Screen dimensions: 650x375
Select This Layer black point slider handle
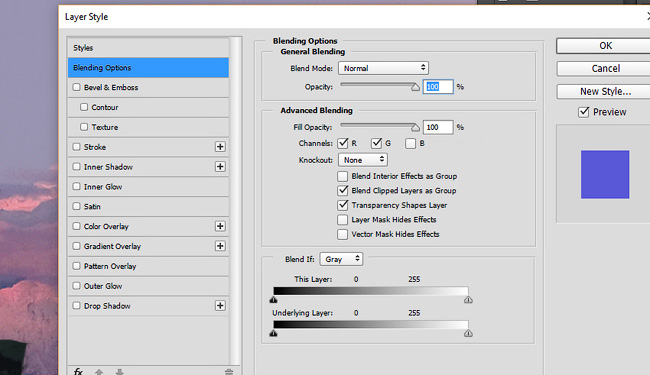274,300
